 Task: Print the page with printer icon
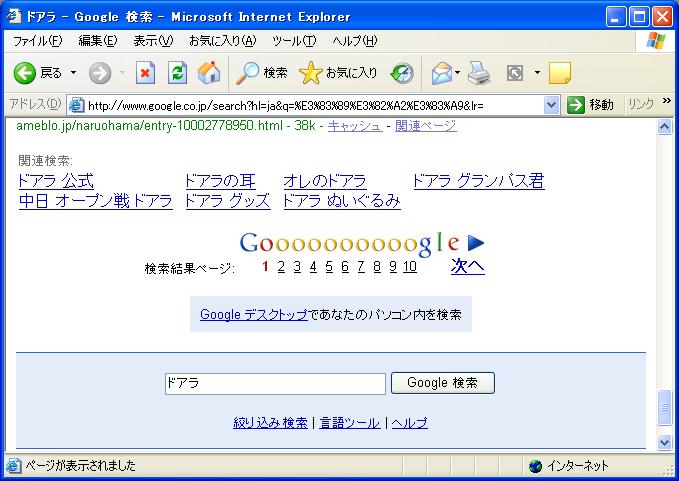[x=479, y=73]
